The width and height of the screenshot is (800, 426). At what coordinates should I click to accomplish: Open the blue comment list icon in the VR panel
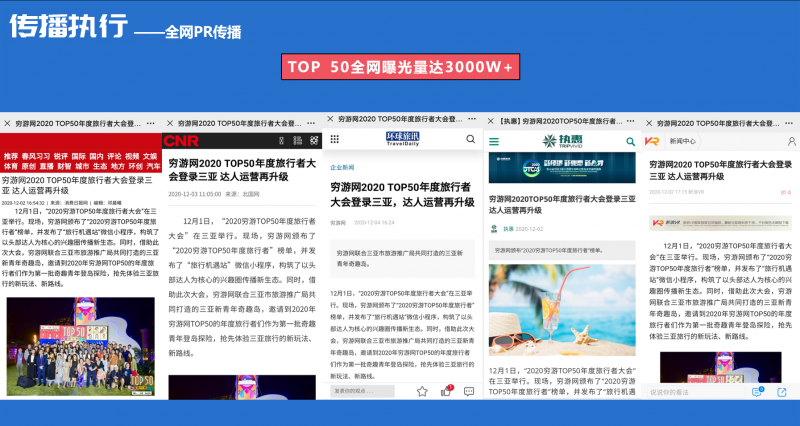[x=757, y=392]
